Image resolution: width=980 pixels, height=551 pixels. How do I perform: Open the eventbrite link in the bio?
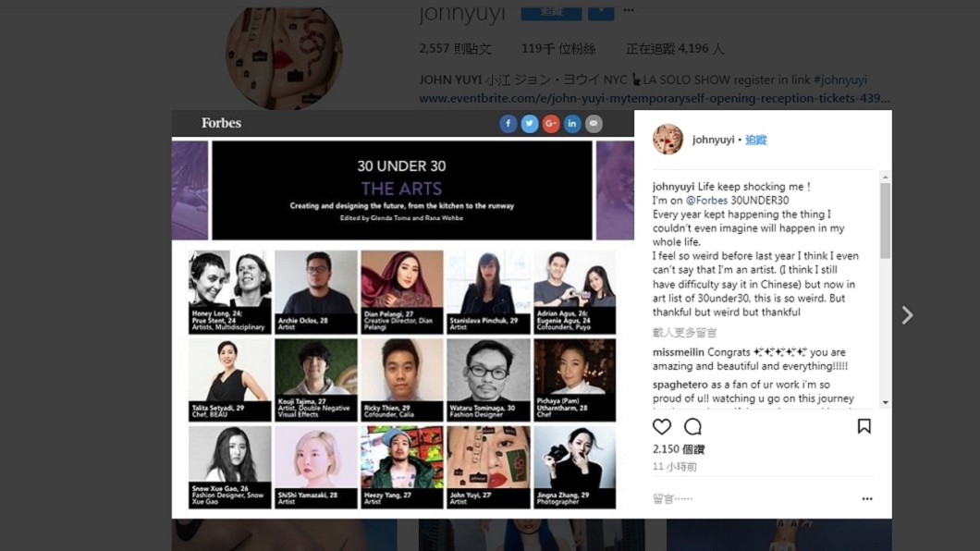pos(655,98)
